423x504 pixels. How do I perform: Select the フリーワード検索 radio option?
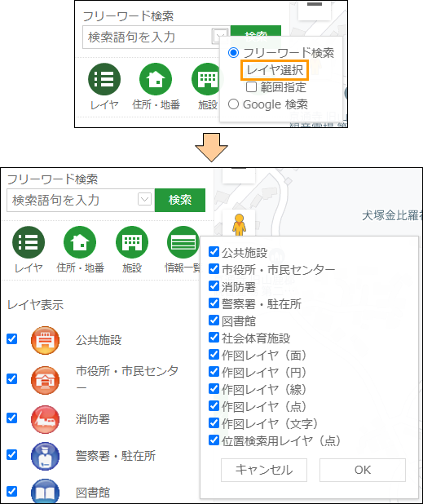[233, 53]
